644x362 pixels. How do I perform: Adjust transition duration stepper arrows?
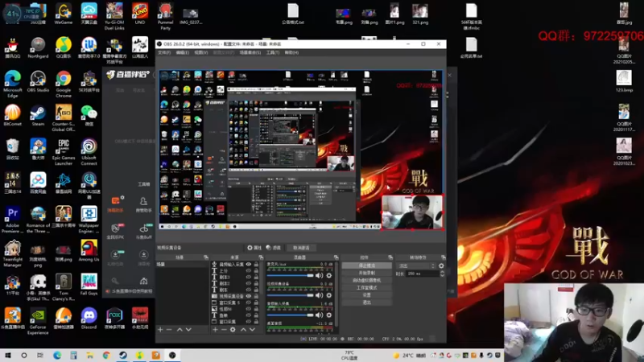(x=442, y=274)
